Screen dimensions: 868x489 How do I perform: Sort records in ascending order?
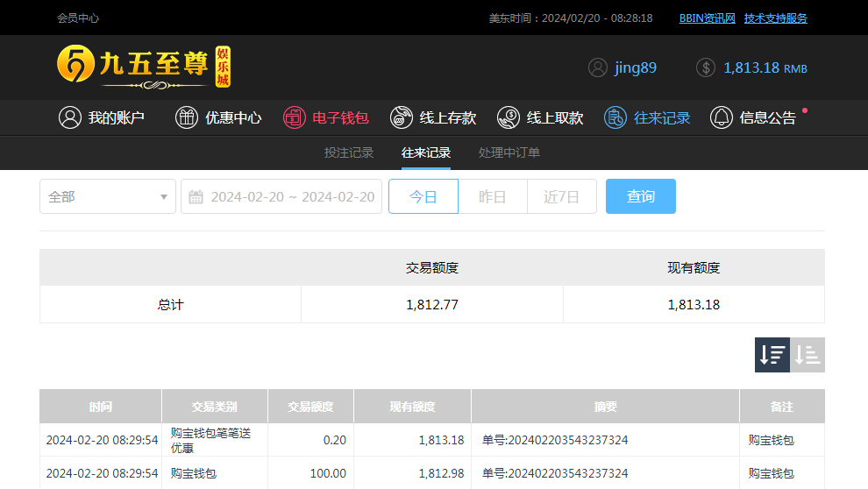coord(808,355)
